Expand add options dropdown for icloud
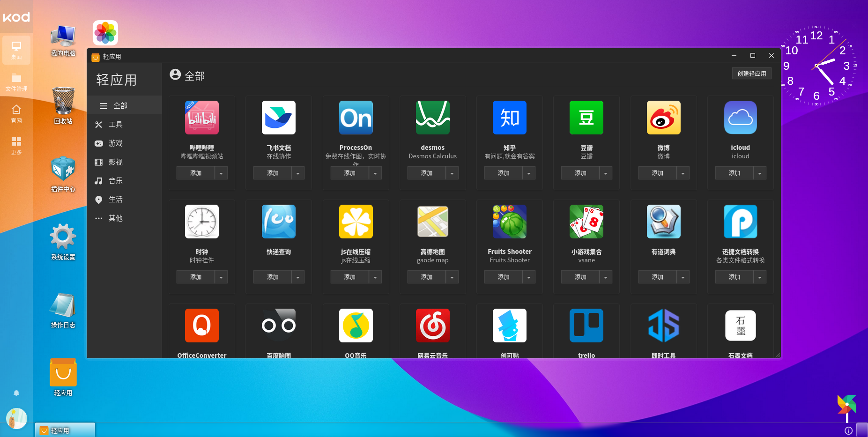 (760, 173)
